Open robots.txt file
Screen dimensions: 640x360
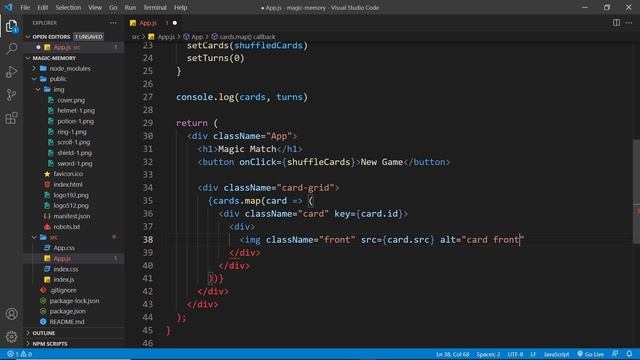click(x=73, y=227)
